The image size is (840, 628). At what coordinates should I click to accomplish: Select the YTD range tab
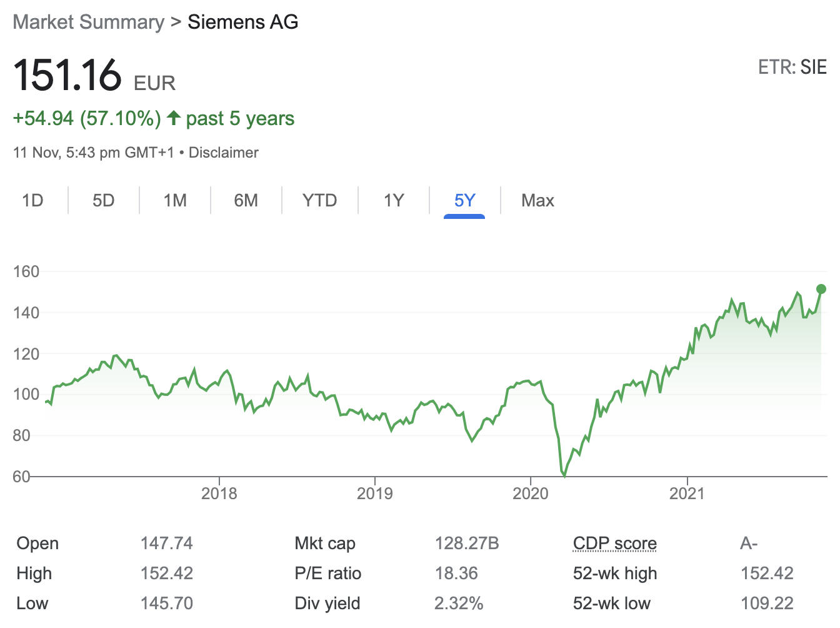[319, 201]
